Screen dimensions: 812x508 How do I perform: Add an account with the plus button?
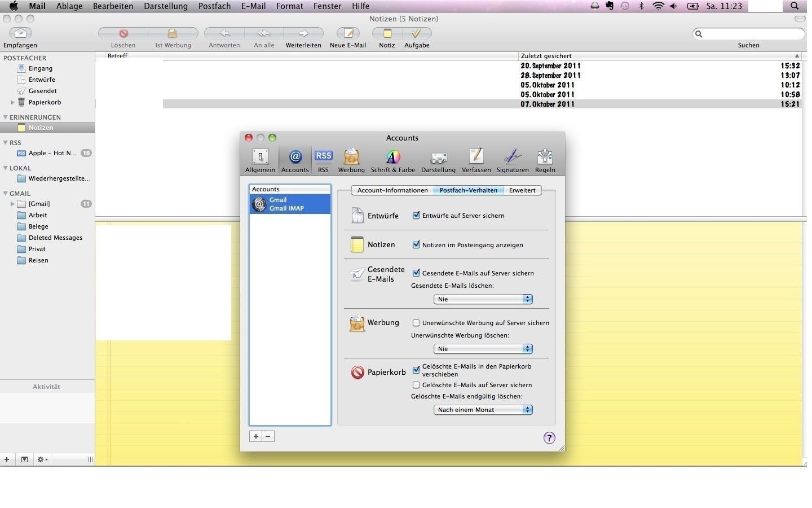click(256, 436)
